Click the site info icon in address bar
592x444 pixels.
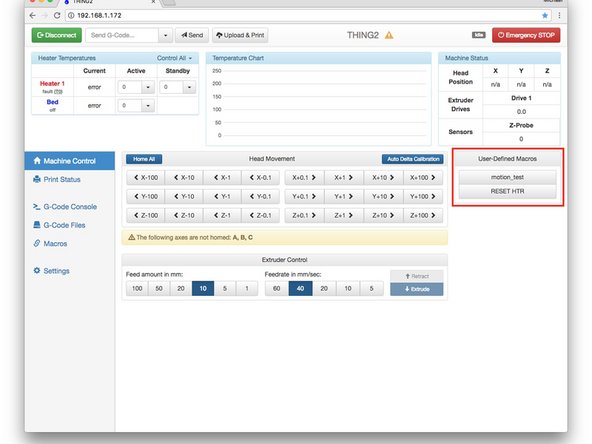tap(71, 15)
